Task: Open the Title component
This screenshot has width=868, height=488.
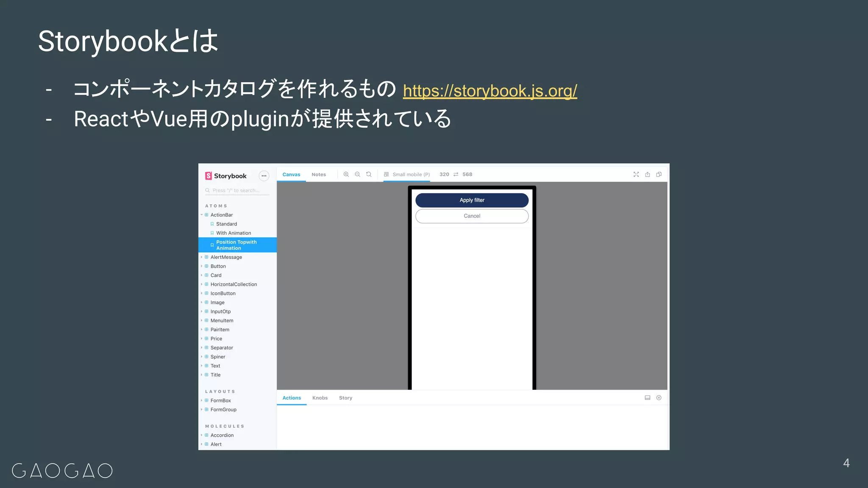Action: coord(215,375)
